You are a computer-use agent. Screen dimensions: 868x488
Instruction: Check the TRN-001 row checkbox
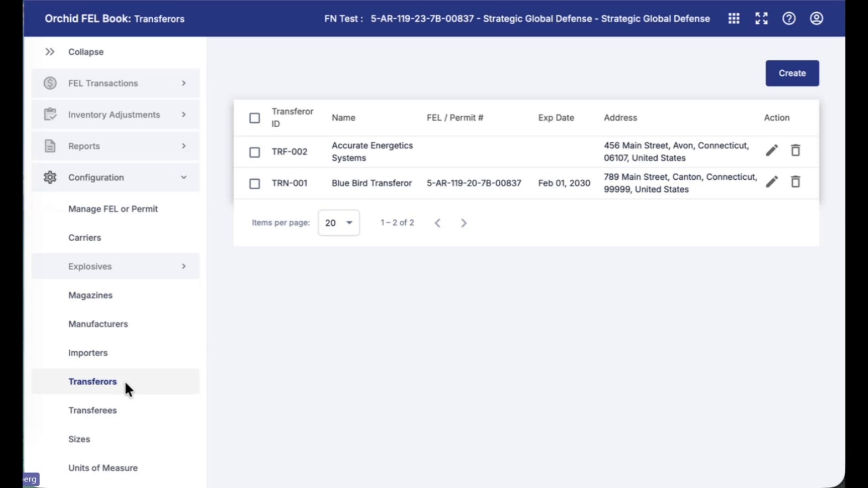(255, 184)
